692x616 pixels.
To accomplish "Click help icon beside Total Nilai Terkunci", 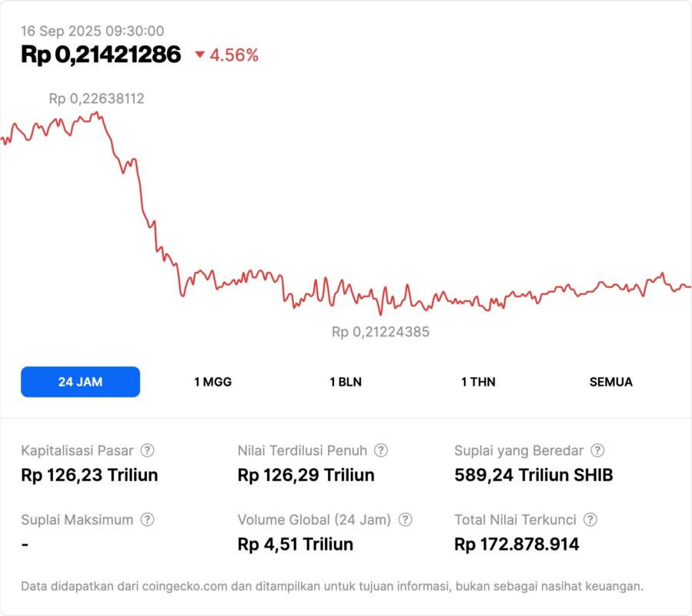I will 590,520.
